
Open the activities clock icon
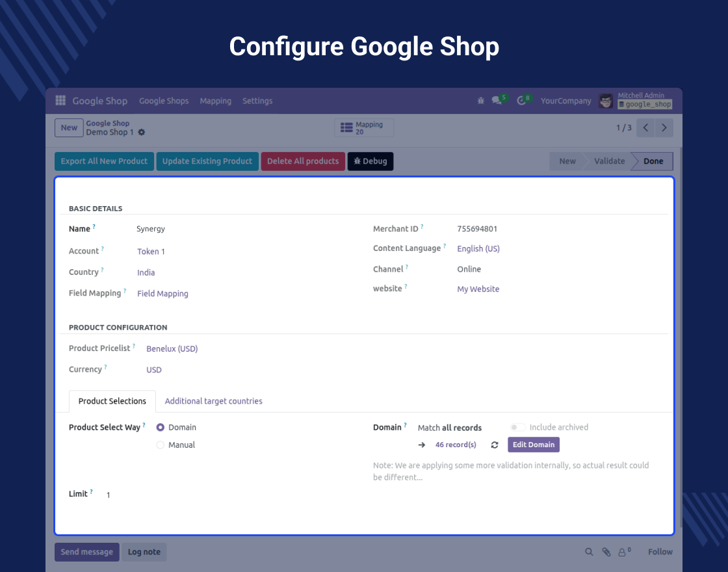tap(521, 101)
